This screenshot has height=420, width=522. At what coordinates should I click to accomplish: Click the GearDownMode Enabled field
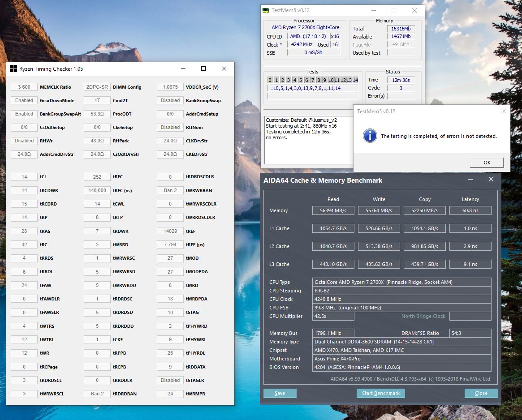(x=24, y=100)
